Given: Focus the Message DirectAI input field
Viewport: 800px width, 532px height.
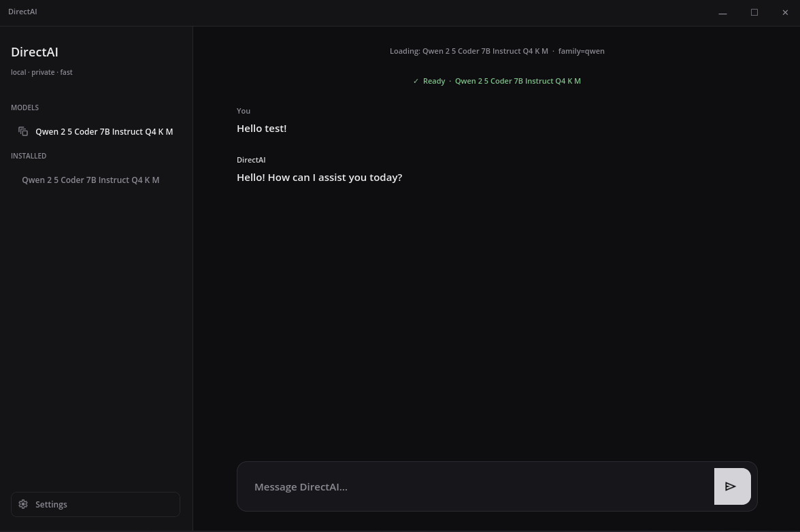Looking at the screenshot, I should [476, 486].
